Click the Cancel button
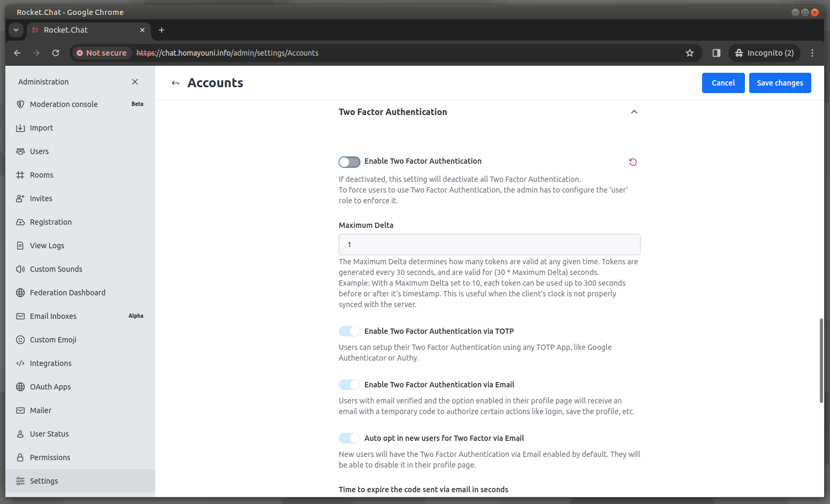This screenshot has width=830, height=504. pos(723,83)
